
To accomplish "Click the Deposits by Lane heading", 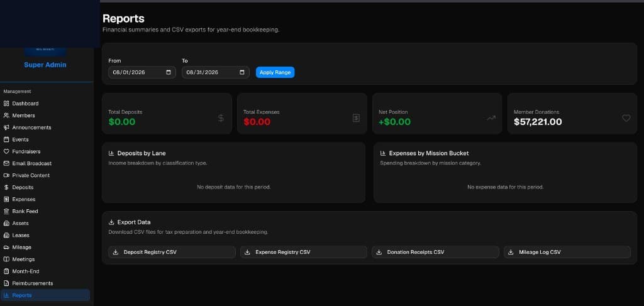I will pyautogui.click(x=142, y=153).
